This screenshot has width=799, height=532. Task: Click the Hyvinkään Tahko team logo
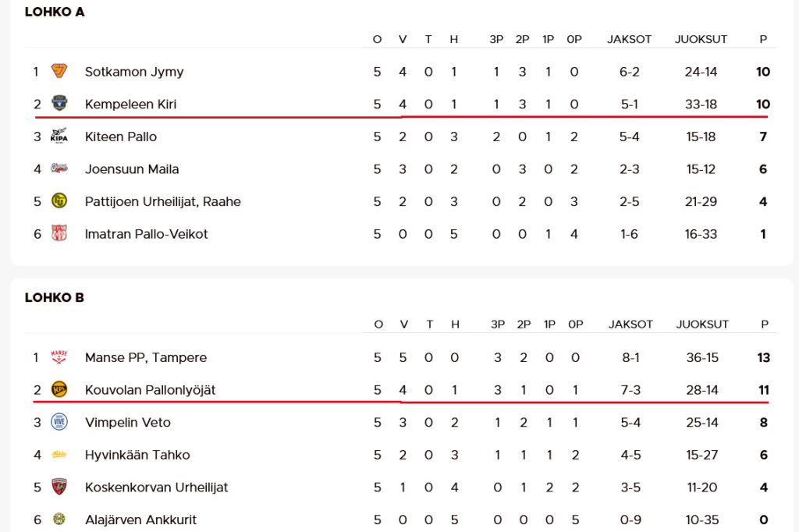coord(59,455)
